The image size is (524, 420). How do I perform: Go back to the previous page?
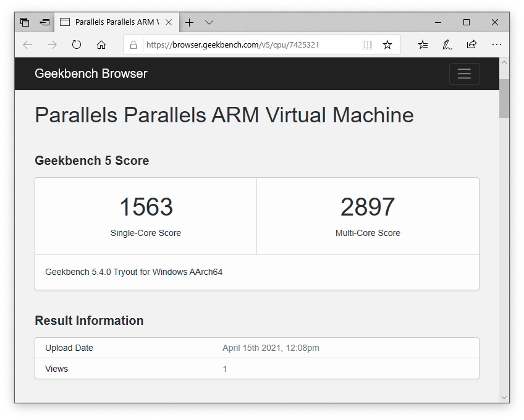click(27, 44)
